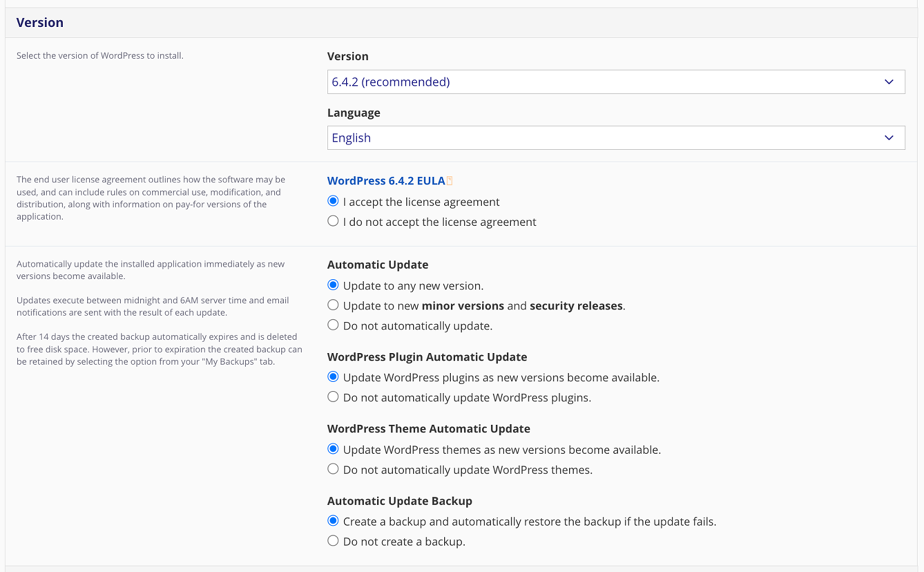Select 'Do not automatically update' option

pos(333,325)
